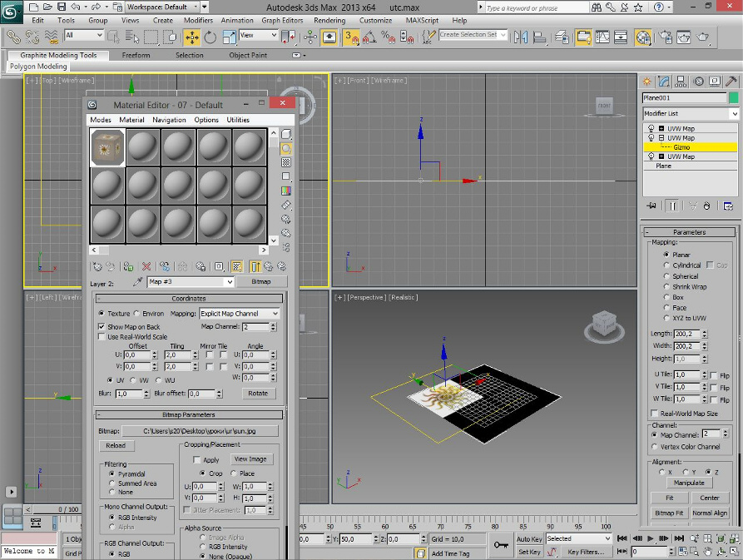Open Material Editor Utilities menu
This screenshot has height=560, width=743.
(x=238, y=120)
